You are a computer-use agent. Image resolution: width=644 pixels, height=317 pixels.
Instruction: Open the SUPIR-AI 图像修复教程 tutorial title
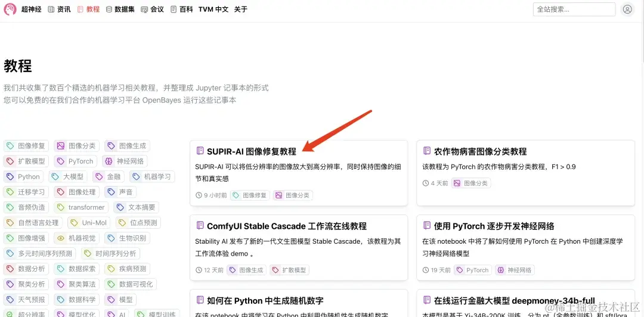pyautogui.click(x=252, y=151)
